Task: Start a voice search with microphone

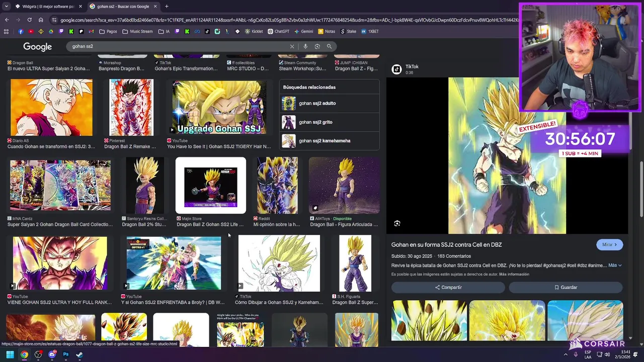Action: pyautogui.click(x=305, y=46)
